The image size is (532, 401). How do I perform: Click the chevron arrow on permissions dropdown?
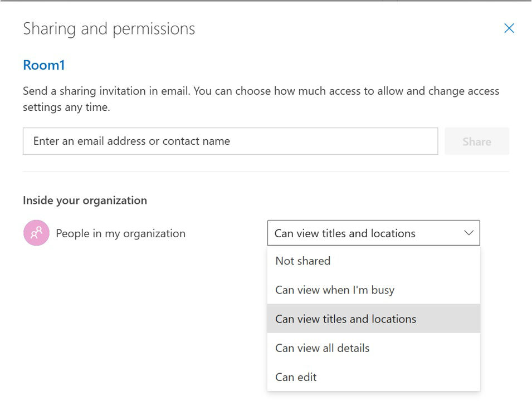pyautogui.click(x=468, y=233)
